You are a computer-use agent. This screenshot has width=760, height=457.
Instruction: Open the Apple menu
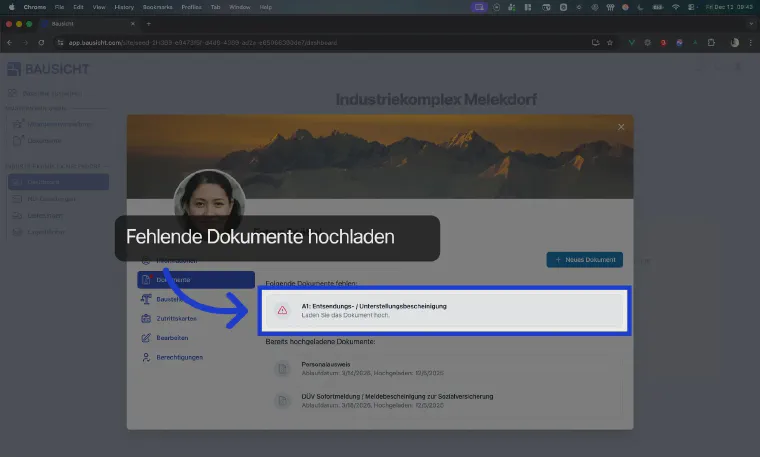pyautogui.click(x=11, y=7)
